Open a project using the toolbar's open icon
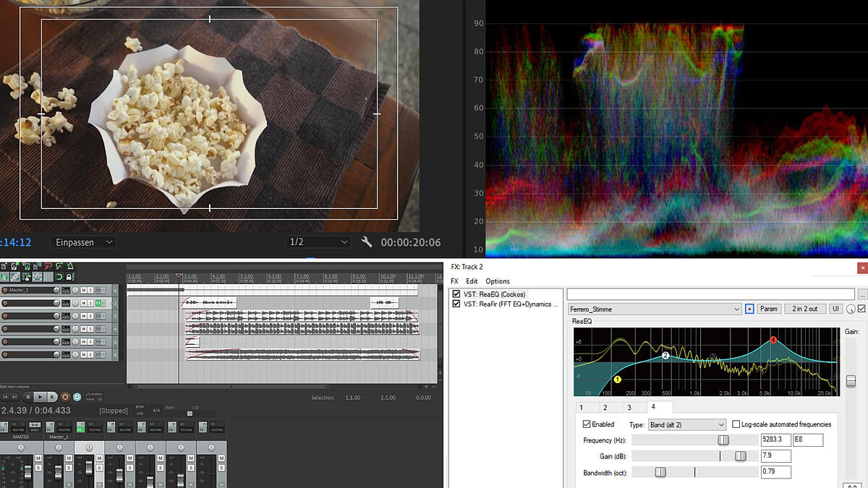The width and height of the screenshot is (868, 488). tap(14, 267)
